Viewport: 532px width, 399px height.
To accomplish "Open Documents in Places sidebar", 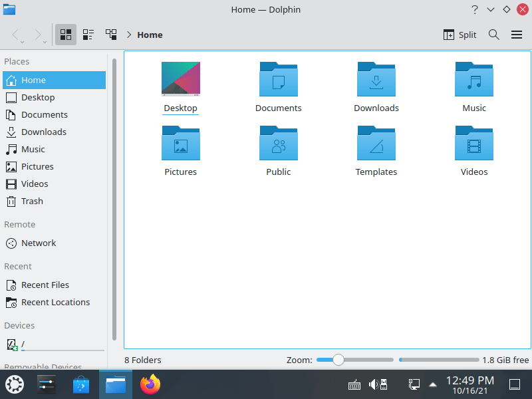I will coord(55,114).
